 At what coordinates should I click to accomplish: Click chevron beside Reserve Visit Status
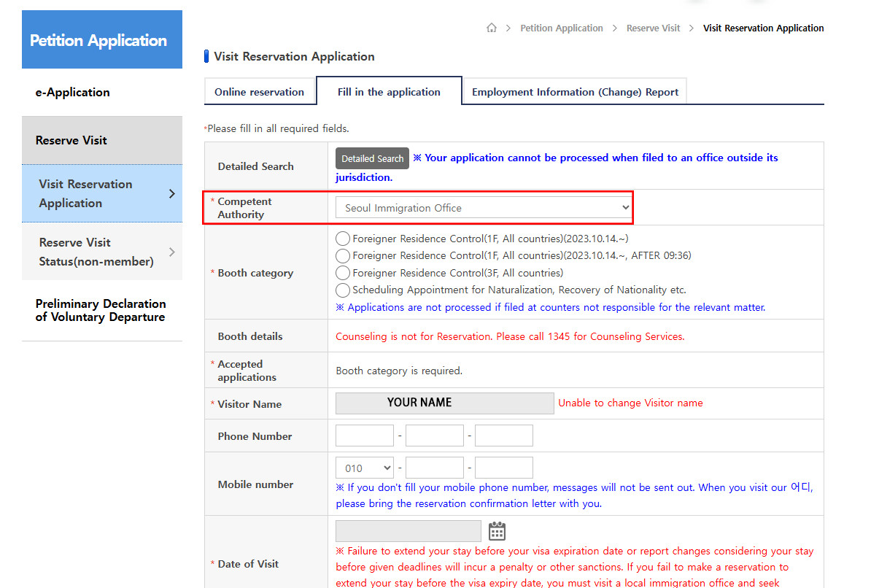click(x=172, y=252)
